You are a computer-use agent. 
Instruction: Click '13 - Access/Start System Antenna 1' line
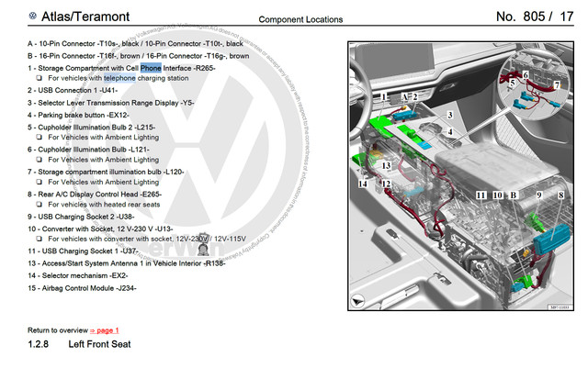(127, 263)
